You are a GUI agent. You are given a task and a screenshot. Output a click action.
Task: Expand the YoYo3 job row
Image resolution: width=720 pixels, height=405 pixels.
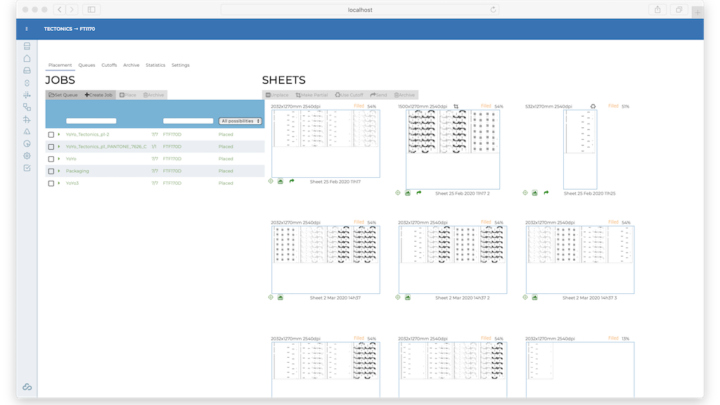pyautogui.click(x=59, y=183)
